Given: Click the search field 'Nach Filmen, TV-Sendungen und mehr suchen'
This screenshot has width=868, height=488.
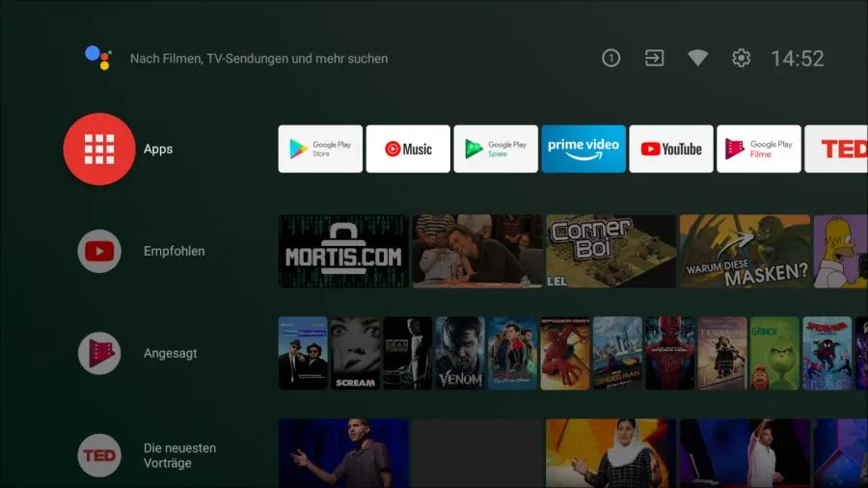Looking at the screenshot, I should (258, 59).
